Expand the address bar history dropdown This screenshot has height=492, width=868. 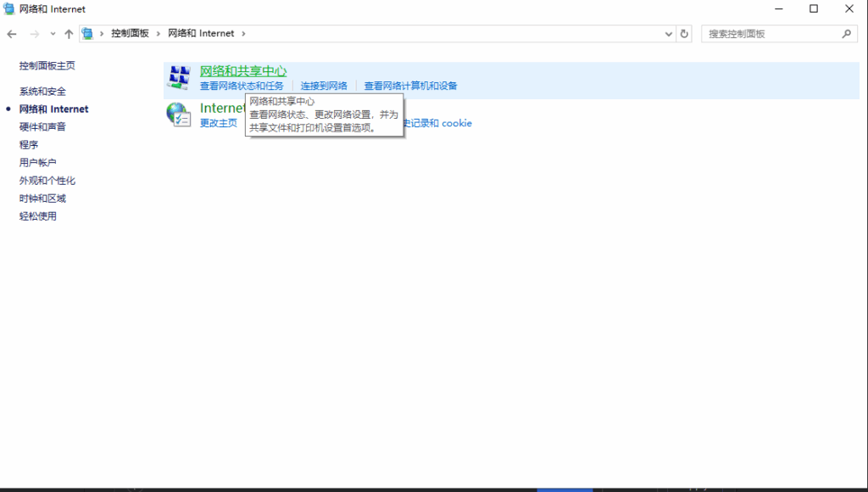coord(669,34)
